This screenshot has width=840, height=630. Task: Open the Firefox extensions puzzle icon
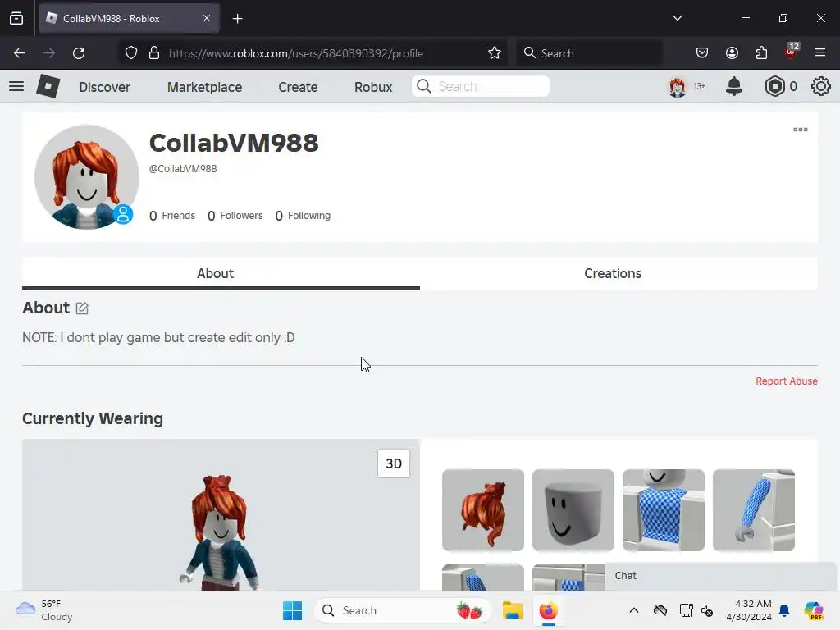point(761,53)
